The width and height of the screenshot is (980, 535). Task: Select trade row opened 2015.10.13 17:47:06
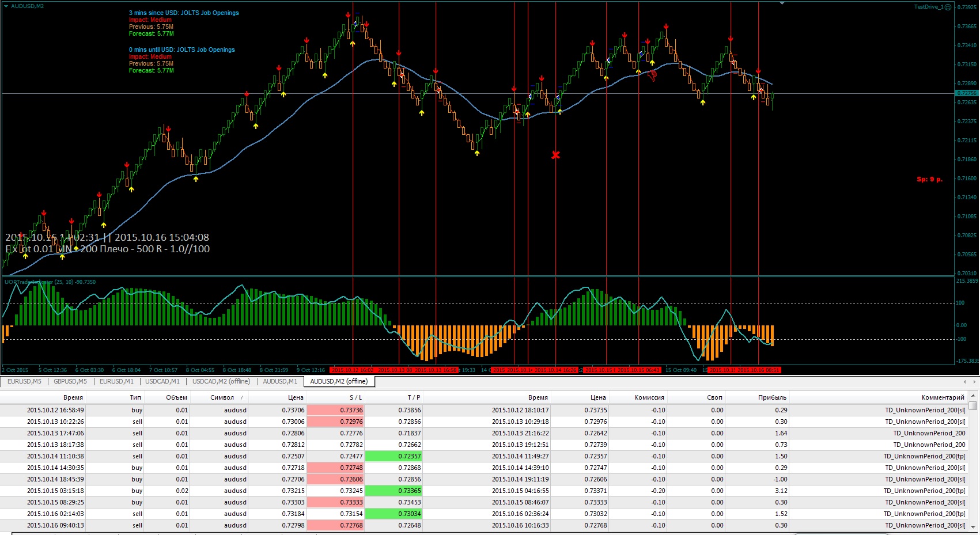484,433
